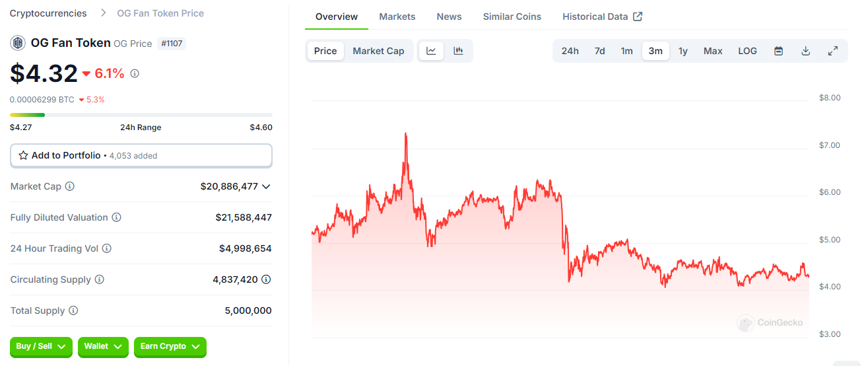Viewport: 868px width, 366px height.
Task: Click the $20,886,477 market cap value
Action: (229, 186)
